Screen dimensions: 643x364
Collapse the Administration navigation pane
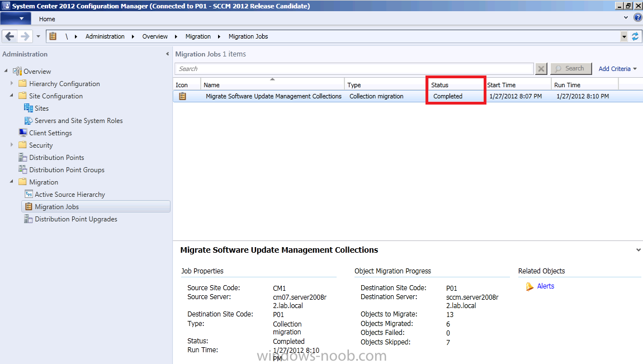(167, 54)
